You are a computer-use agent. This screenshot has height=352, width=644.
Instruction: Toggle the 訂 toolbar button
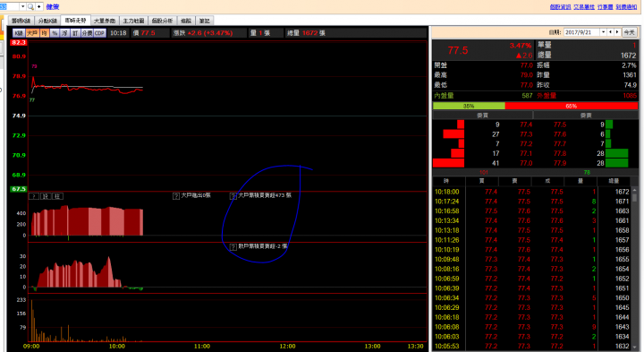(75, 33)
